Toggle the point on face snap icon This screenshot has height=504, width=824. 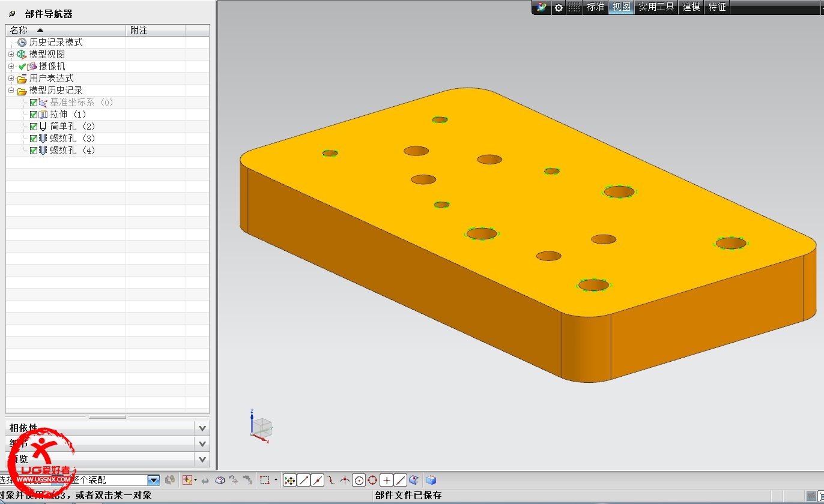tap(413, 480)
